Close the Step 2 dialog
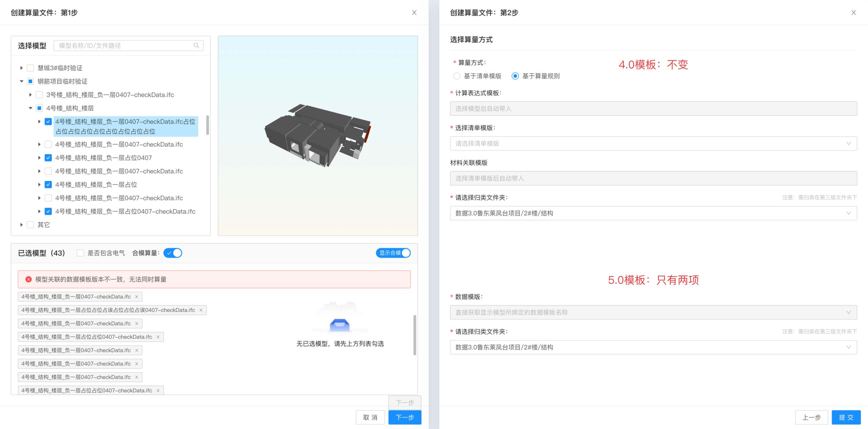The width and height of the screenshot is (868, 429). (x=853, y=13)
